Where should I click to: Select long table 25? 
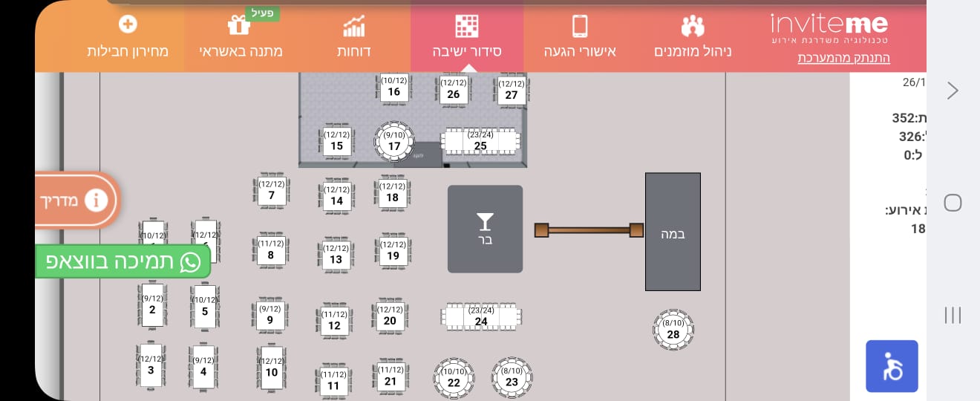tap(480, 141)
